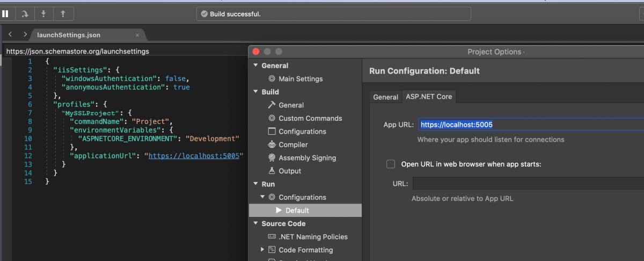Click the step out debug icon
The height and width of the screenshot is (261, 644).
pos(63,13)
